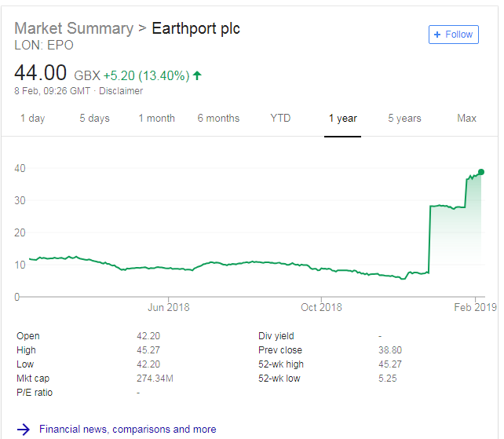
Task: Switch to the 5 years view
Action: [x=404, y=119]
